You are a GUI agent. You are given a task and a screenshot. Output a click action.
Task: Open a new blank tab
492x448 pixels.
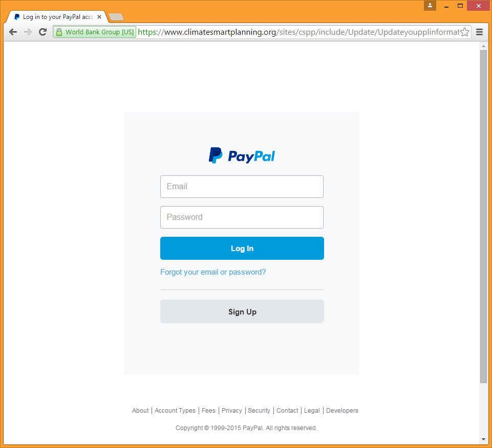pyautogui.click(x=116, y=17)
